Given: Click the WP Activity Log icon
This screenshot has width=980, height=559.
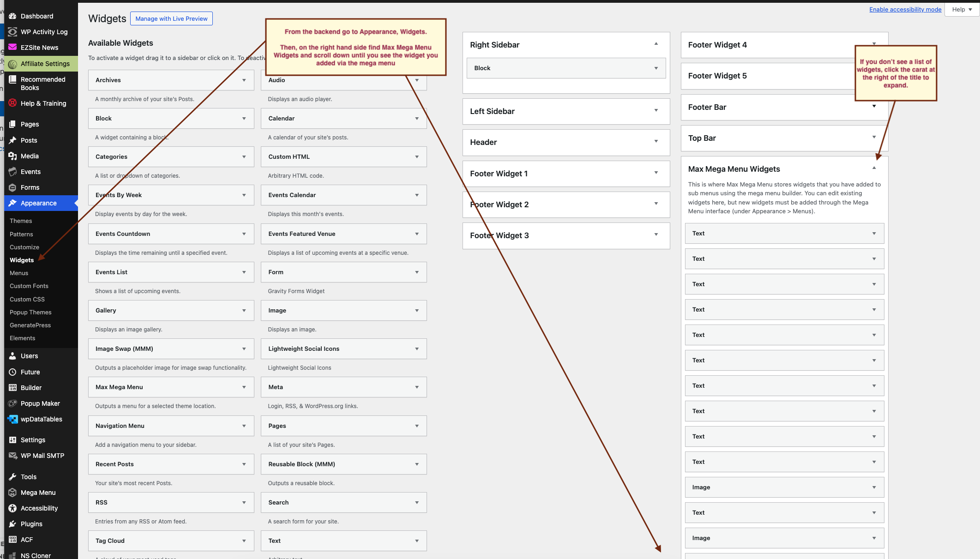Looking at the screenshot, I should (x=12, y=32).
